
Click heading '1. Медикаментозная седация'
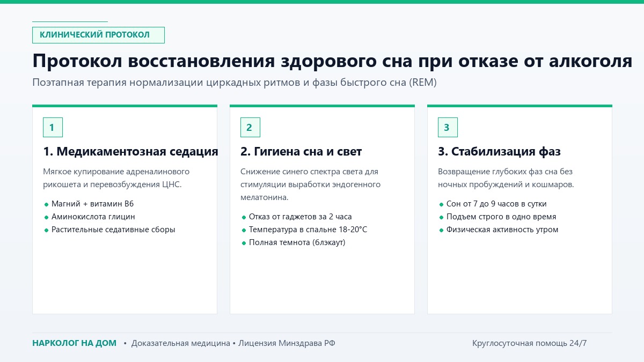(130, 152)
